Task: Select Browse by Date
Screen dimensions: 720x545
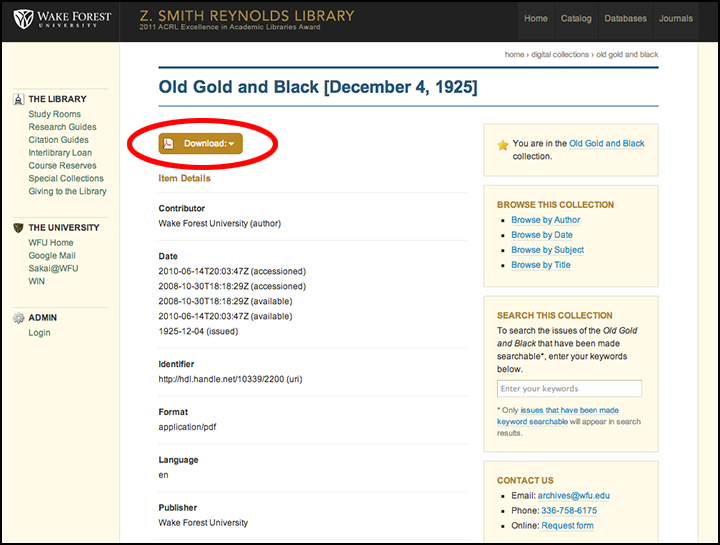Action: pyautogui.click(x=542, y=235)
